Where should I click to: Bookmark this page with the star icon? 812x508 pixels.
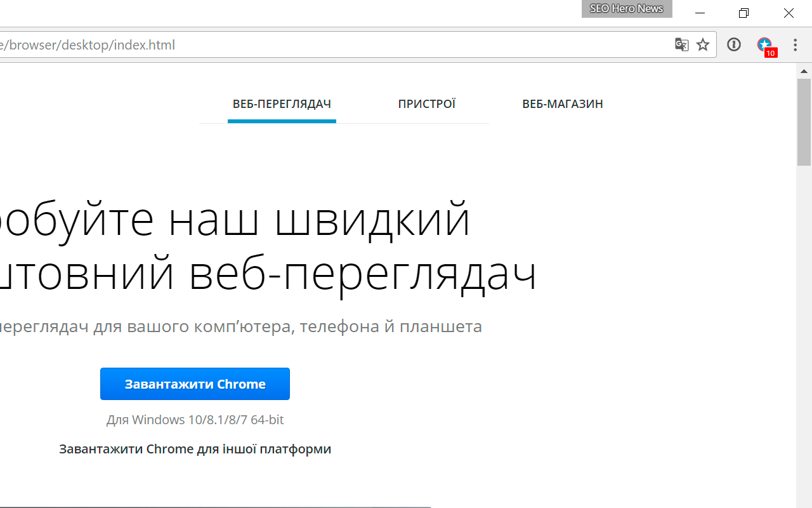click(703, 44)
